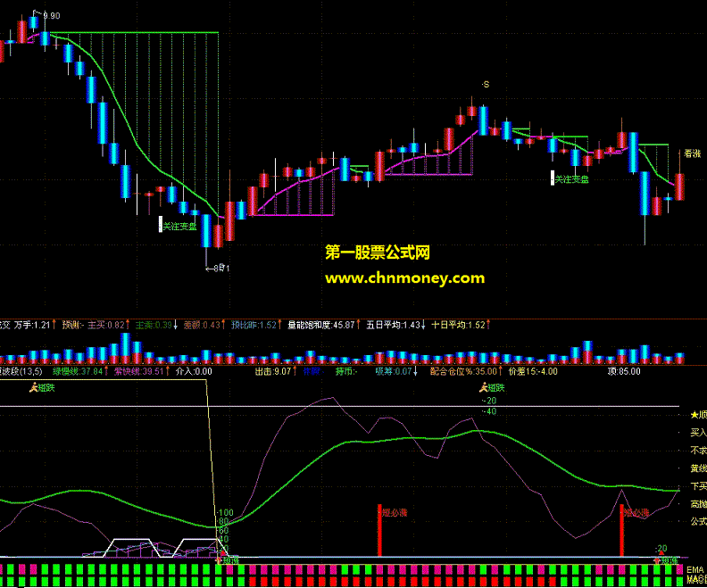Click the 100 scale label in the indicator
This screenshot has width=707, height=588.
(225, 513)
